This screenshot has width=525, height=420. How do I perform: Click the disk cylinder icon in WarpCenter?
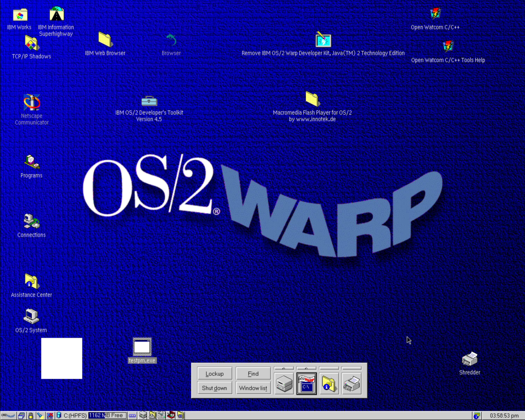coord(59,415)
